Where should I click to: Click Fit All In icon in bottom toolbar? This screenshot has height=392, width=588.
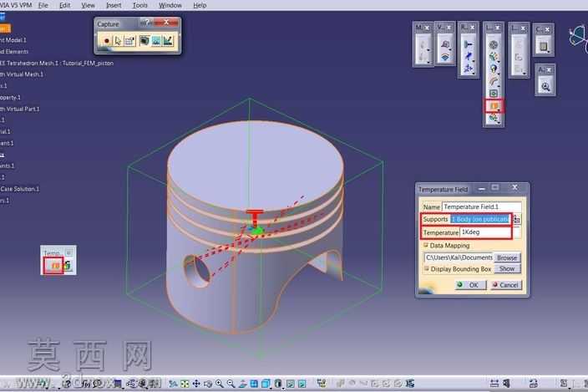[185, 384]
